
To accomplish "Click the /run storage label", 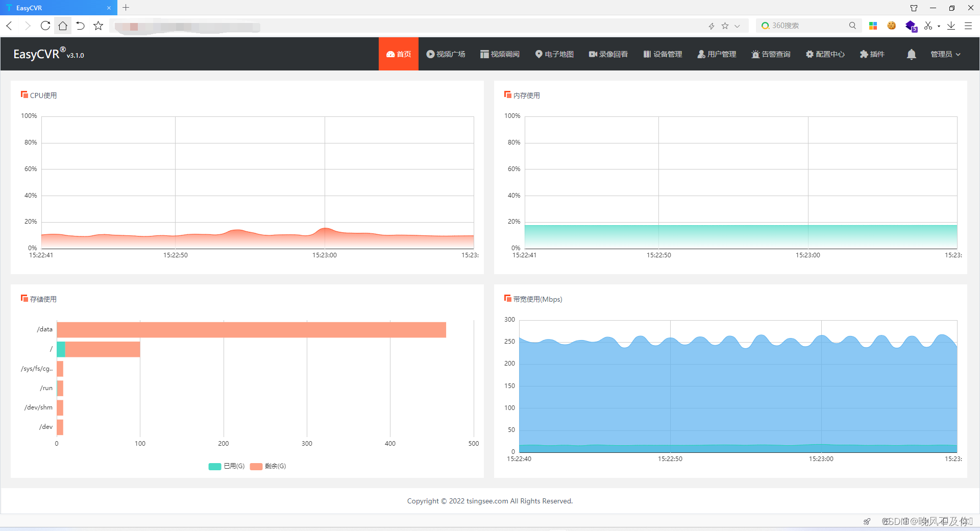I will [x=46, y=388].
